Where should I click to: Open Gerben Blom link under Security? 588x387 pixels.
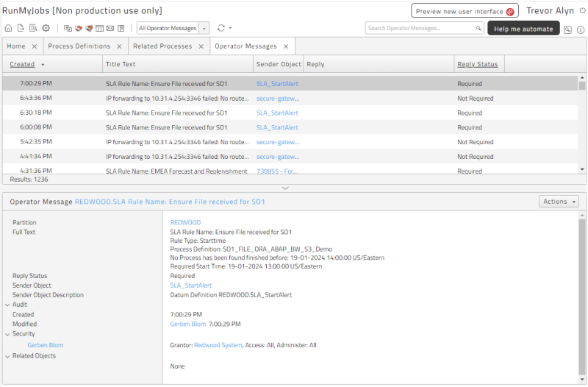46,345
